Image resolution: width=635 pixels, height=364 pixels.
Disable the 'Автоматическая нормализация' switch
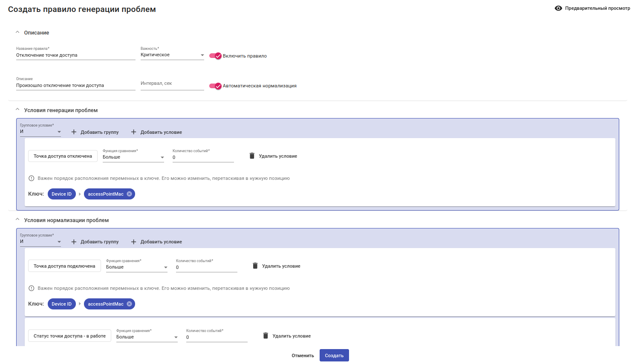coord(216,86)
